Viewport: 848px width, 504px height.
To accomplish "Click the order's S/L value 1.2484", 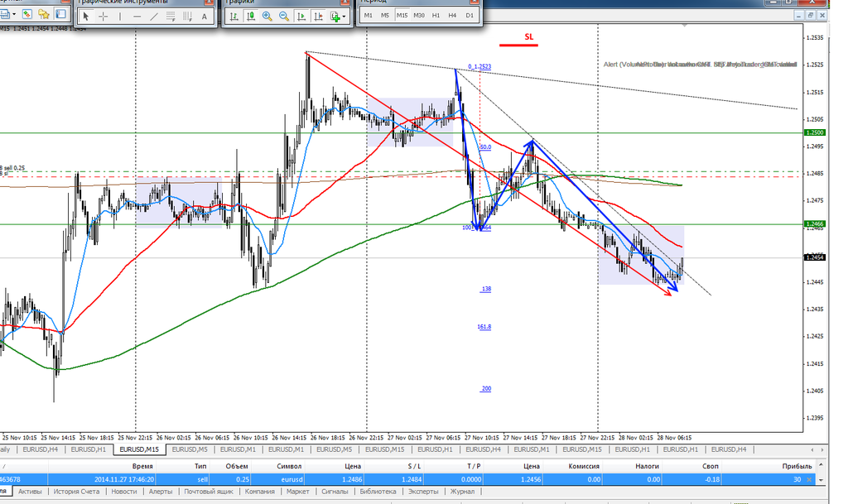I will pyautogui.click(x=412, y=479).
